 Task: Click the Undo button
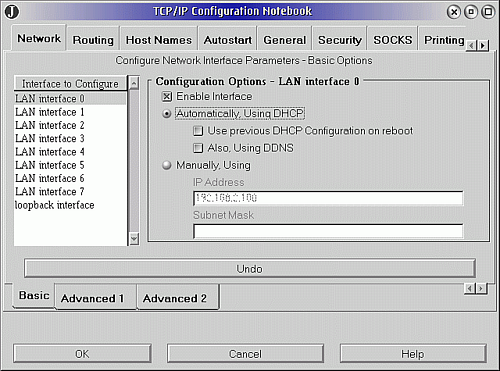pyautogui.click(x=250, y=269)
